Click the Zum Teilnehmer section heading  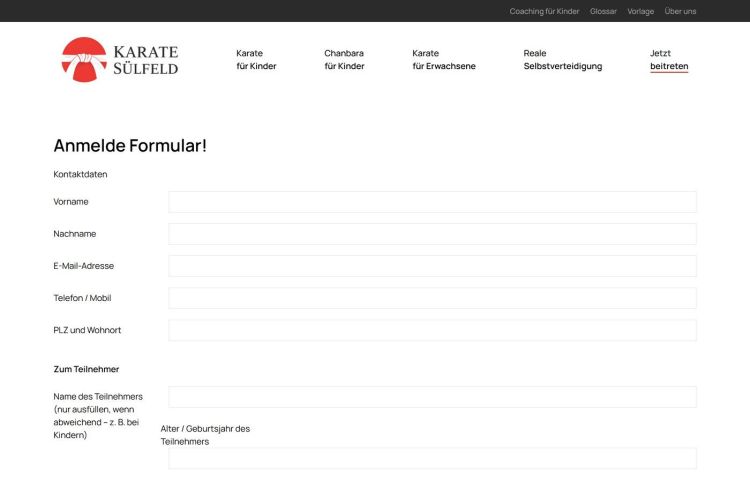[86, 369]
